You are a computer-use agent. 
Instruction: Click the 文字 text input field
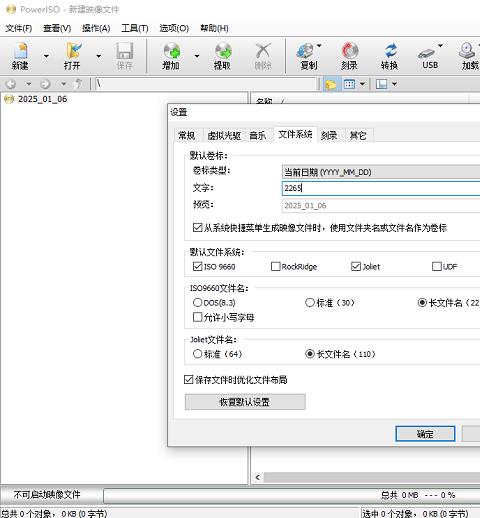pyautogui.click(x=381, y=188)
